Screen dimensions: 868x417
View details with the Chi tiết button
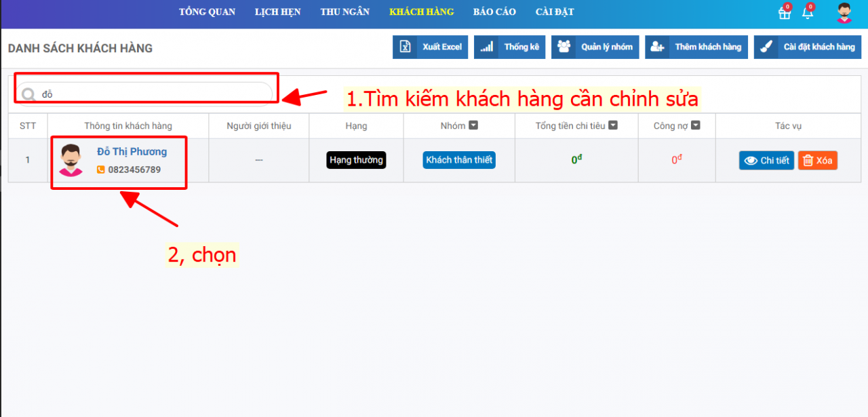click(766, 161)
